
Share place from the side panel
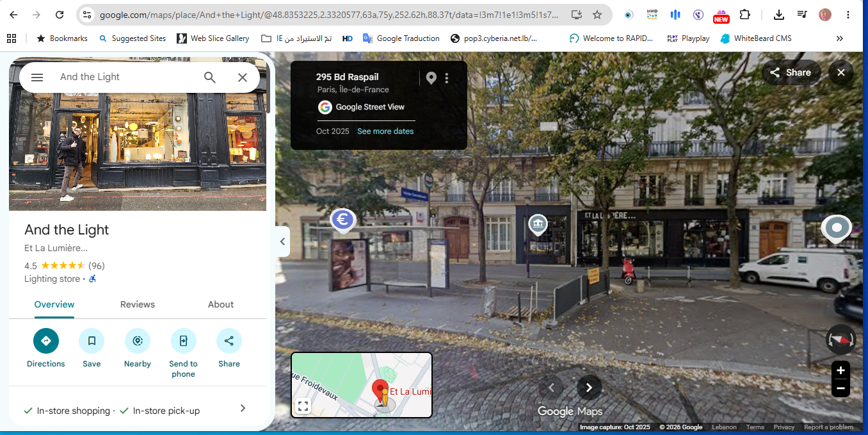[x=229, y=341]
